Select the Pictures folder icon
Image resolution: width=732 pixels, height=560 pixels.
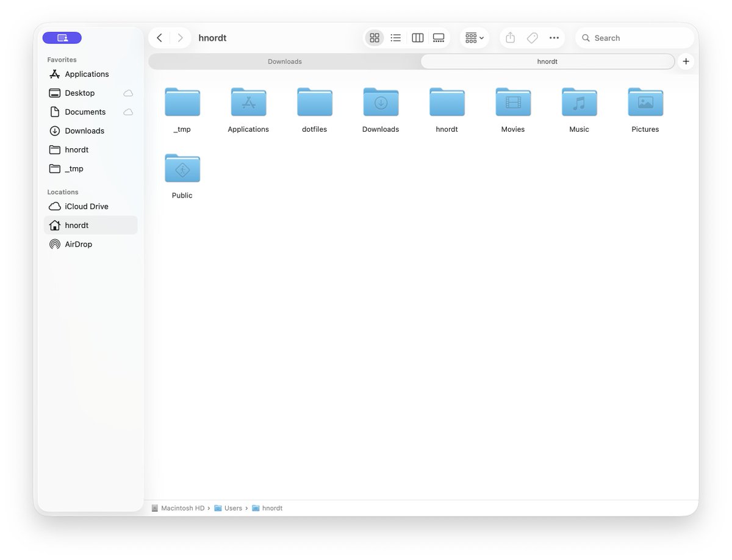coord(645,102)
